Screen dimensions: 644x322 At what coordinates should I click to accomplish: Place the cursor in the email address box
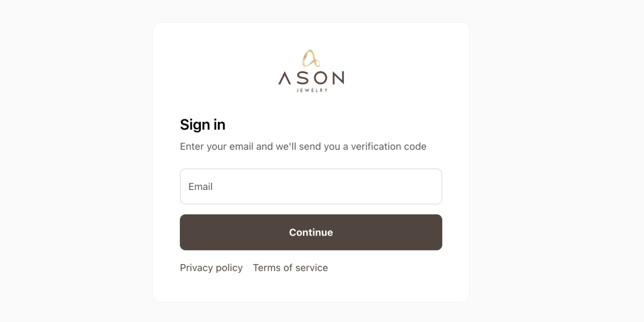coord(311,186)
